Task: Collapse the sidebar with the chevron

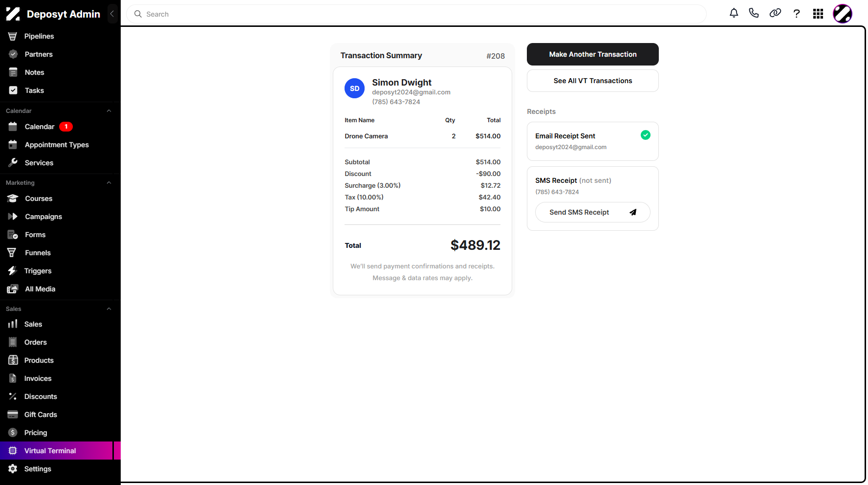Action: 112,14
